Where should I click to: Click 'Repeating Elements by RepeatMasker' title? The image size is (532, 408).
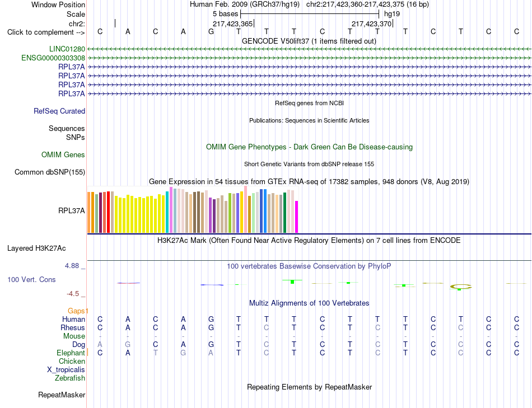[310, 387]
